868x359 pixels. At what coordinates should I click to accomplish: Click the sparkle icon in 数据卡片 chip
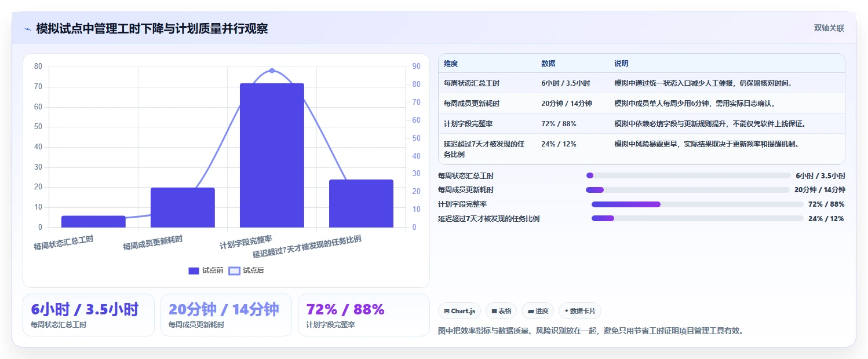point(566,312)
